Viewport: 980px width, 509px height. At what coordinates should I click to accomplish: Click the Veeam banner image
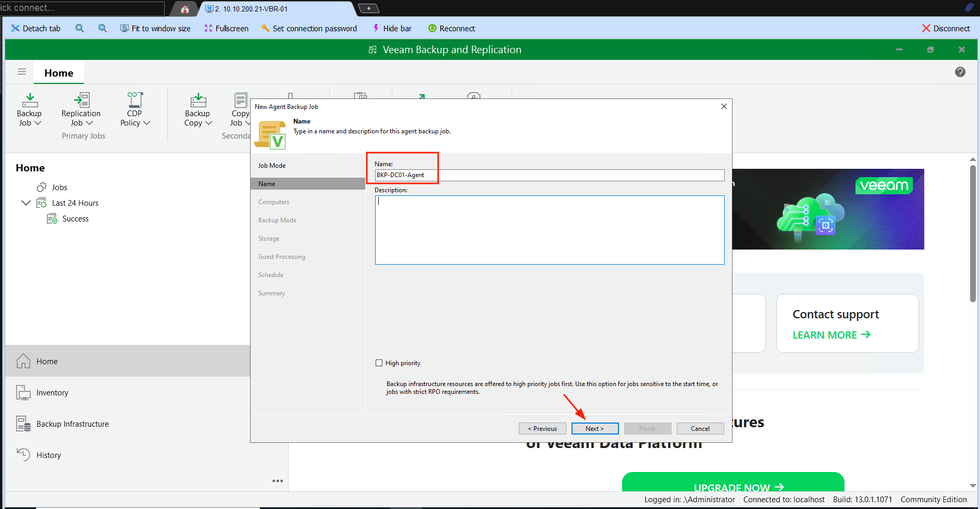point(828,209)
